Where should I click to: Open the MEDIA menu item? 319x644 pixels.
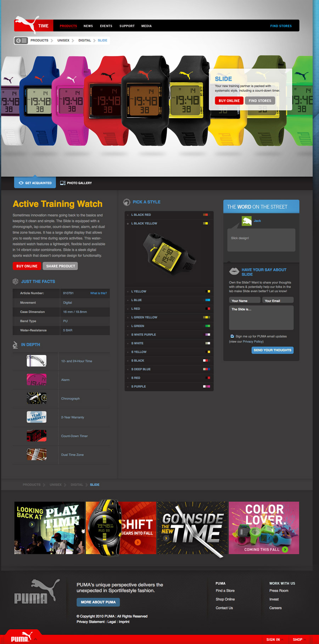(146, 26)
